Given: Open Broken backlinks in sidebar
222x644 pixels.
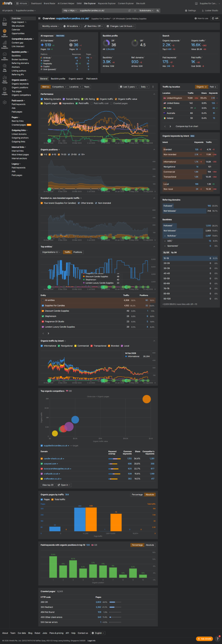Looking at the screenshot, I should pyautogui.click(x=20, y=59).
